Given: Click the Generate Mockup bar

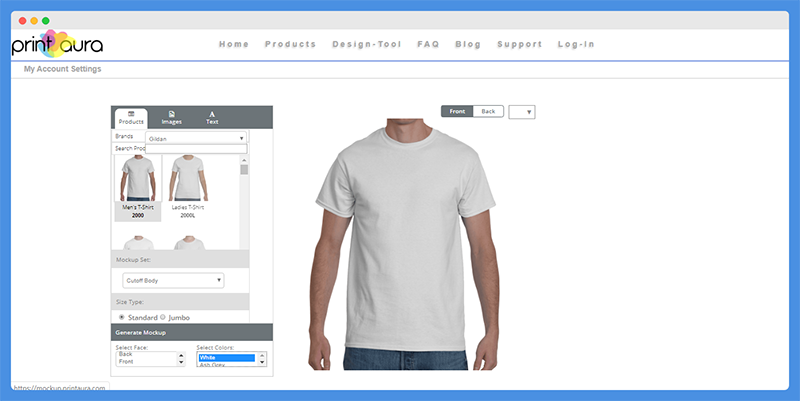Looking at the screenshot, I should [192, 332].
